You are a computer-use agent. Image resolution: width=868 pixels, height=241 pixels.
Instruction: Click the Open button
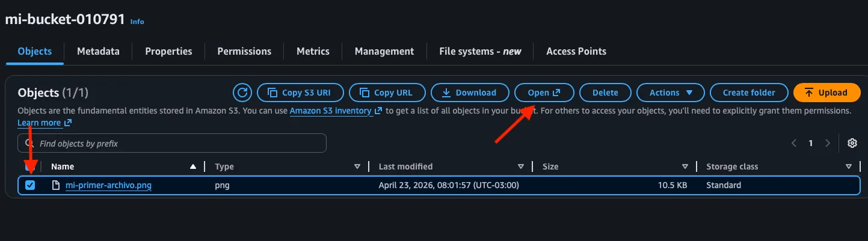point(544,93)
